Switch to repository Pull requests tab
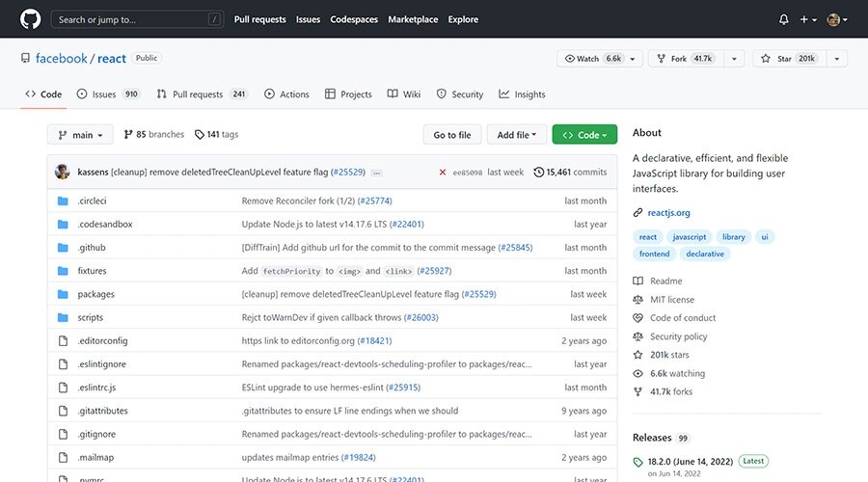The image size is (868, 482). [201, 94]
